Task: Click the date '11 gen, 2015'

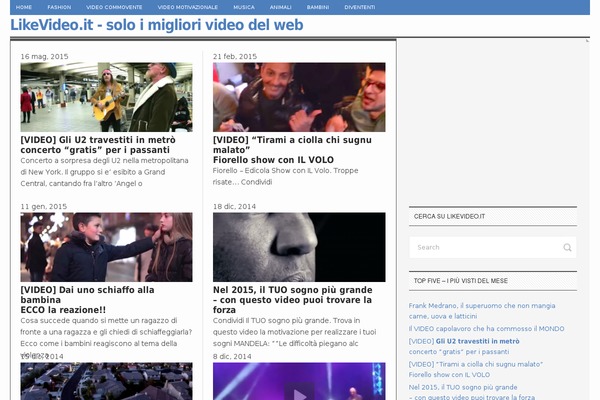Action: [x=44, y=207]
